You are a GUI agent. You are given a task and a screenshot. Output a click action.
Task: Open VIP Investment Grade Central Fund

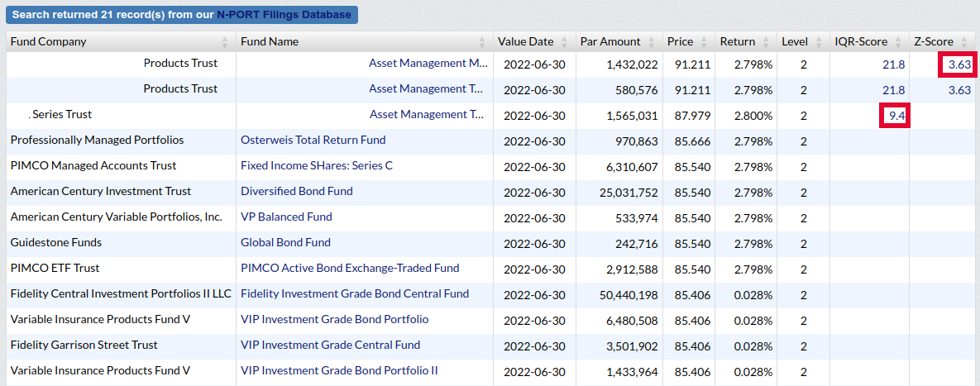[330, 345]
